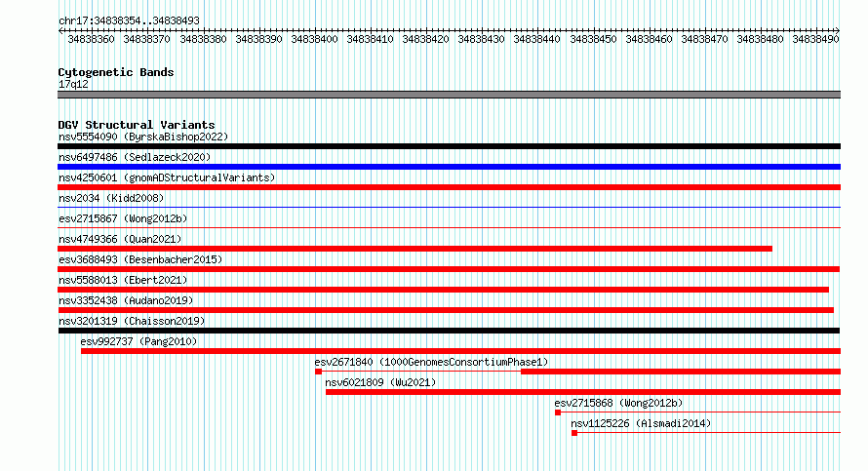The width and height of the screenshot is (868, 471).
Task: Open nsv4250601 (gnomADStructuralVariants) label
Action: coord(167,177)
